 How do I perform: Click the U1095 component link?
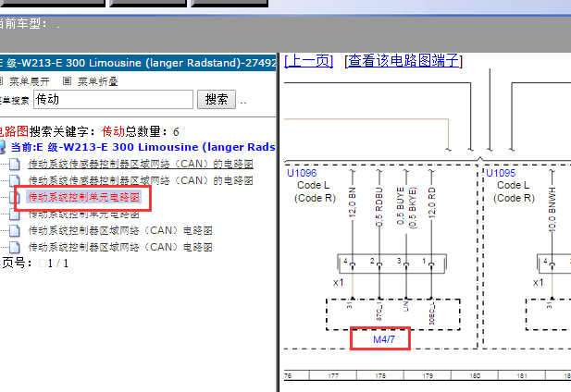(501, 173)
